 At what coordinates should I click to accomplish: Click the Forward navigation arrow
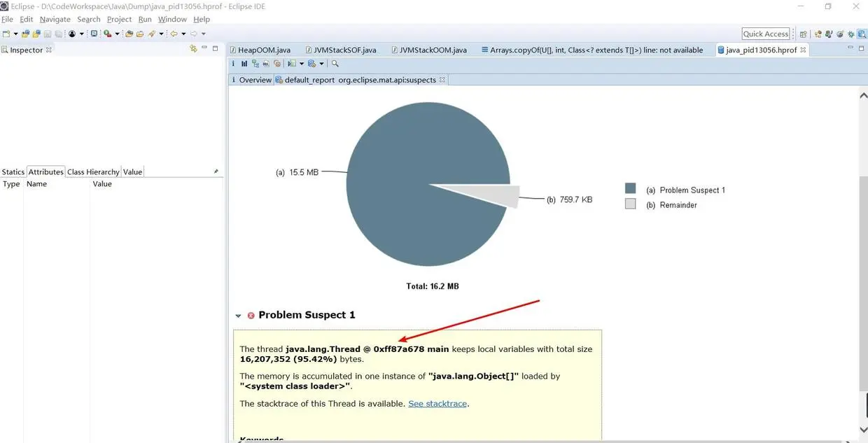[x=193, y=34]
